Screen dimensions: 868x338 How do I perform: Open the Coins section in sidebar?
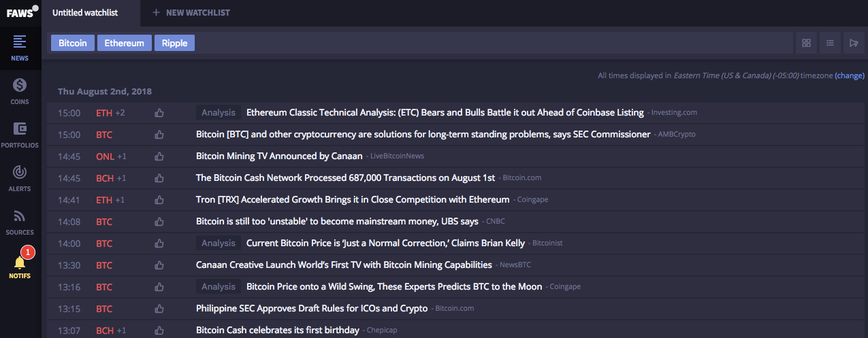tap(20, 91)
